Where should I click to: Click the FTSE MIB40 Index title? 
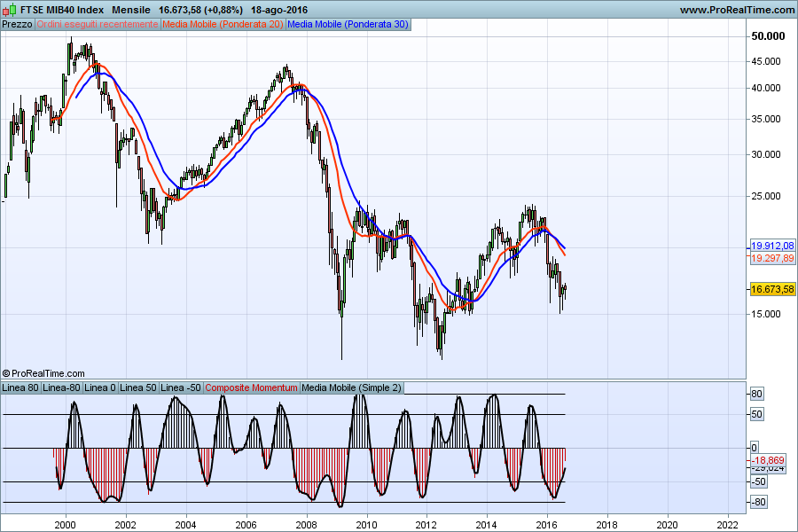[62, 10]
